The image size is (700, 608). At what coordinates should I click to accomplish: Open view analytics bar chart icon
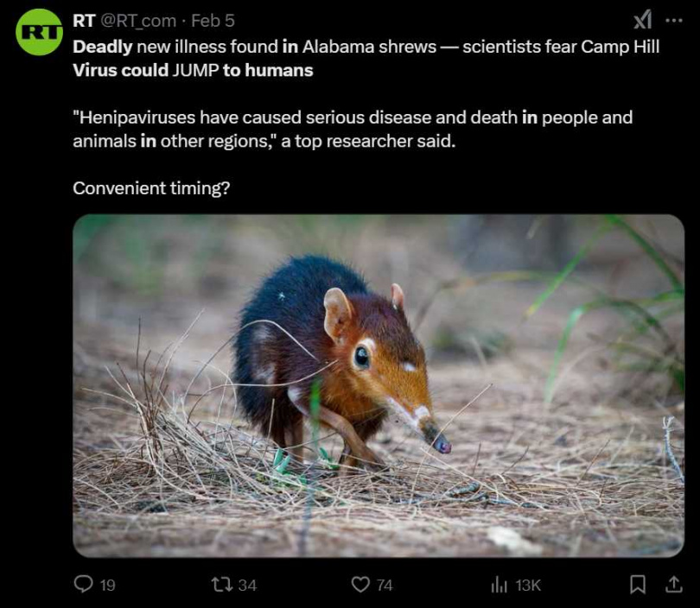(x=500, y=585)
